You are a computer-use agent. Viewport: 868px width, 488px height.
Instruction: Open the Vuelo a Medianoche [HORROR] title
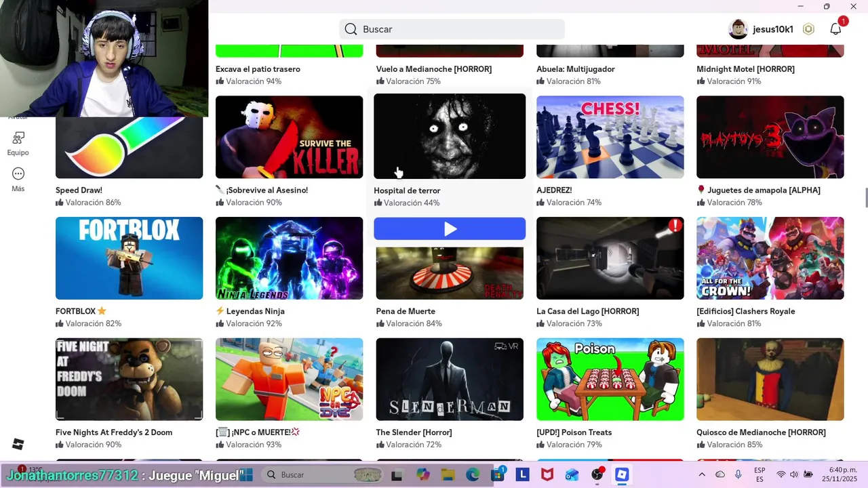(434, 69)
